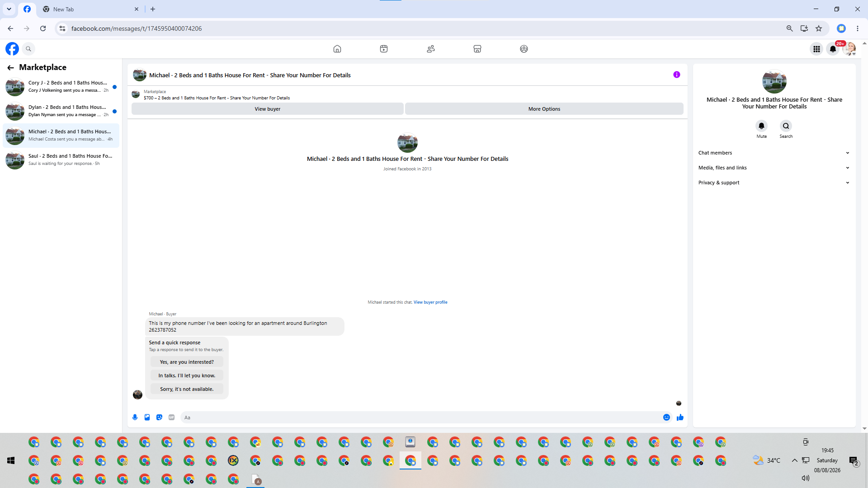Click the browser address bar URL
868x488 pixels.
point(137,28)
